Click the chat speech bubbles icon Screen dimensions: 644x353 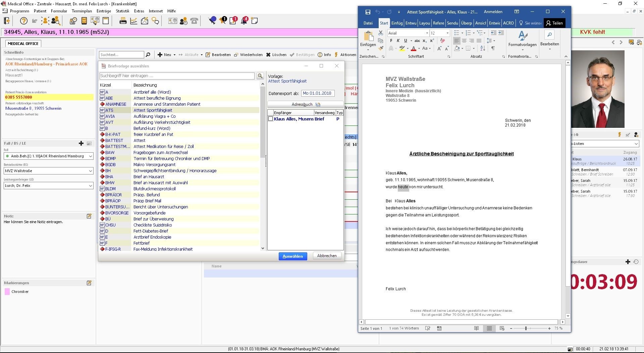pos(155,21)
